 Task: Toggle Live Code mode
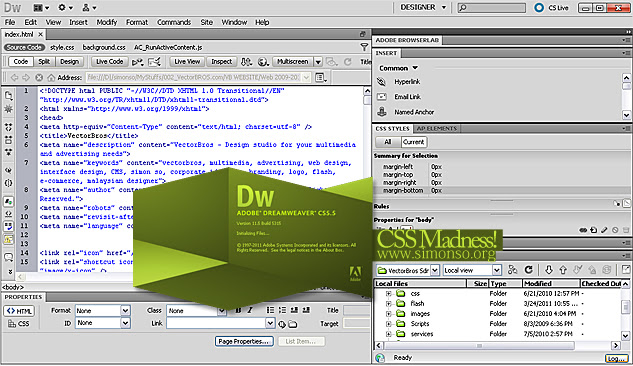pyautogui.click(x=109, y=62)
